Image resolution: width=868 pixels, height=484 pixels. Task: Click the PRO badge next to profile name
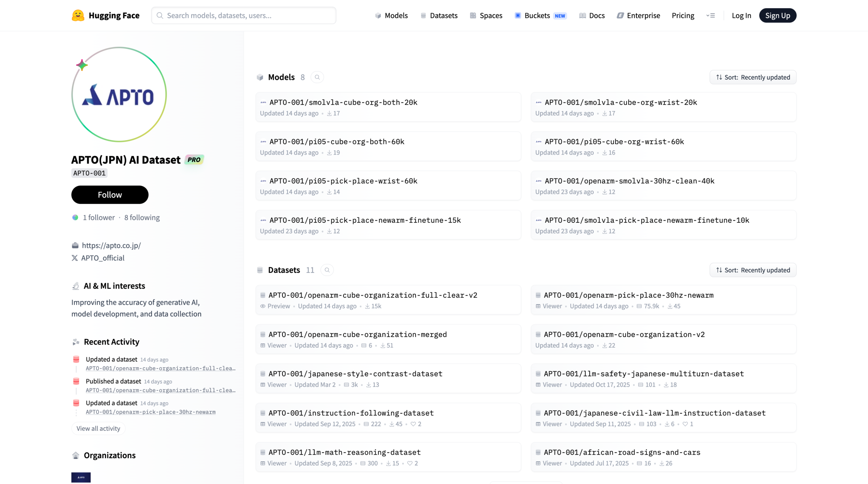click(194, 160)
